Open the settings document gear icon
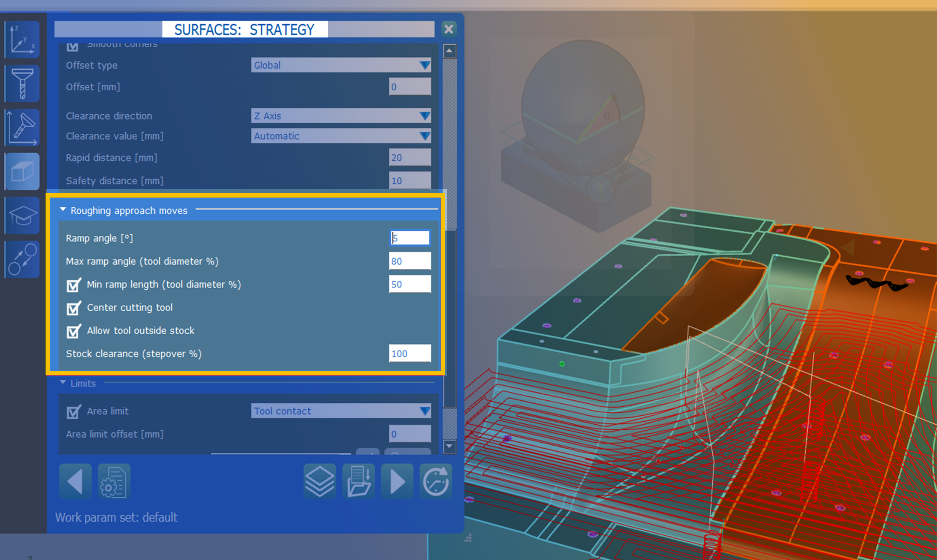 coord(114,482)
